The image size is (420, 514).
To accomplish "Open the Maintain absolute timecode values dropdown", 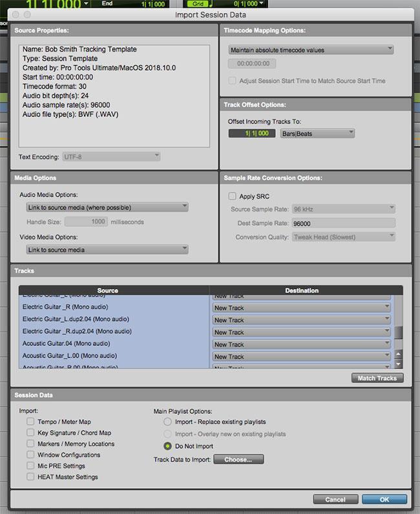I will 311,50.
